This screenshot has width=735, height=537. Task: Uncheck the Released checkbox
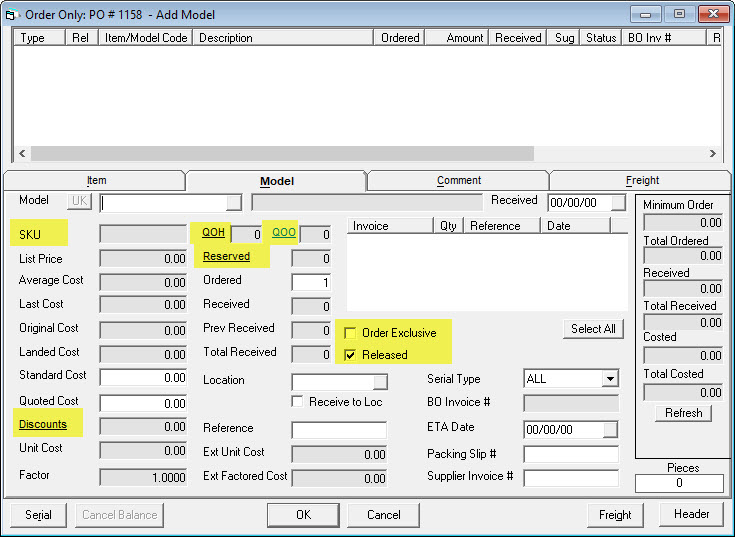click(351, 355)
